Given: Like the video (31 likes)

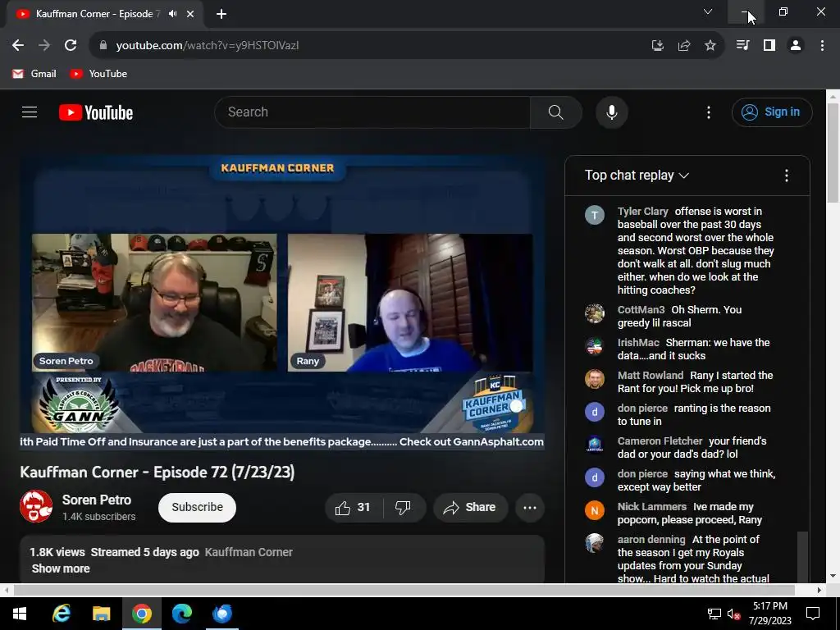Looking at the screenshot, I should (354, 507).
